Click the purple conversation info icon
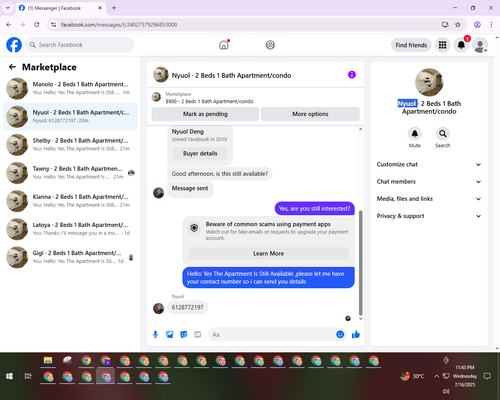The image size is (500, 400). [x=352, y=75]
